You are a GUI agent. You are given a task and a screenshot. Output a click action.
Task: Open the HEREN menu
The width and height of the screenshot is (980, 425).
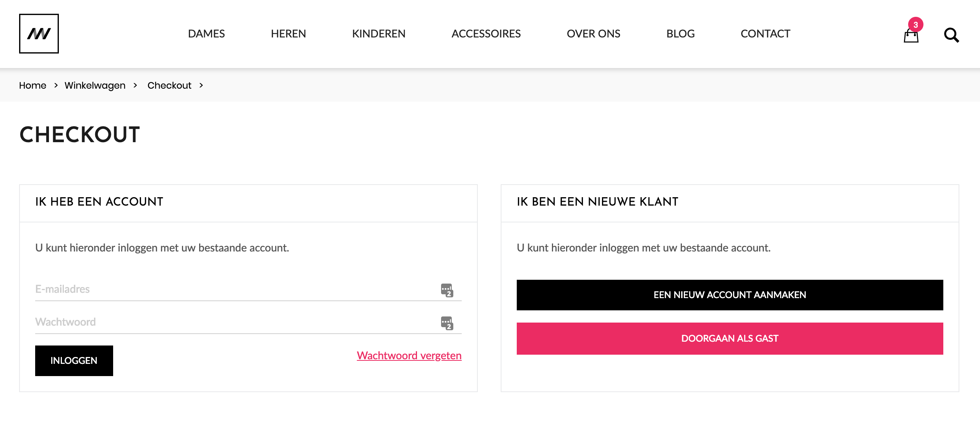click(x=289, y=34)
